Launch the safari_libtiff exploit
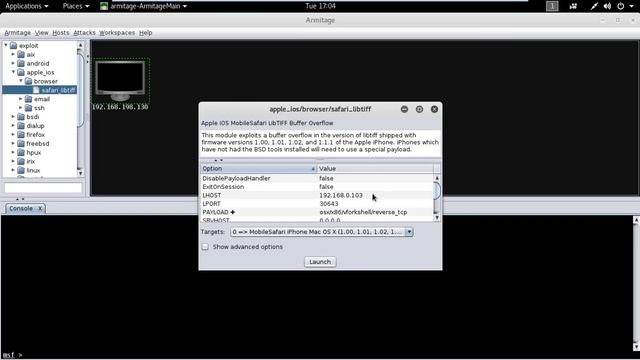The height and width of the screenshot is (360, 640). 320,262
